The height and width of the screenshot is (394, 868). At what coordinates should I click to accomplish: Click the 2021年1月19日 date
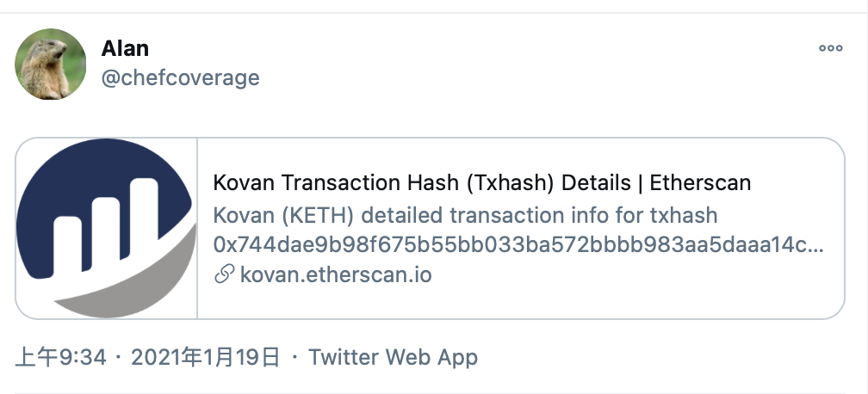tap(205, 358)
